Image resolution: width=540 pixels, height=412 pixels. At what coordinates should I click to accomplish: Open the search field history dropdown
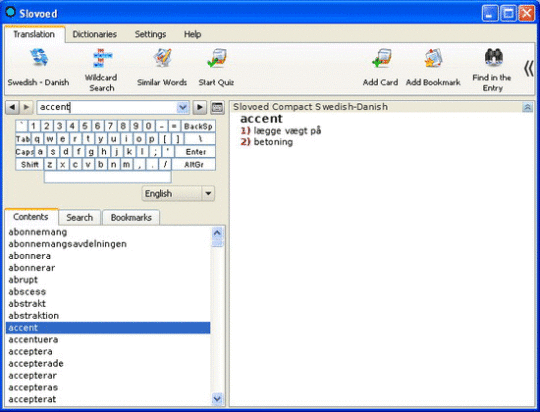point(183,107)
